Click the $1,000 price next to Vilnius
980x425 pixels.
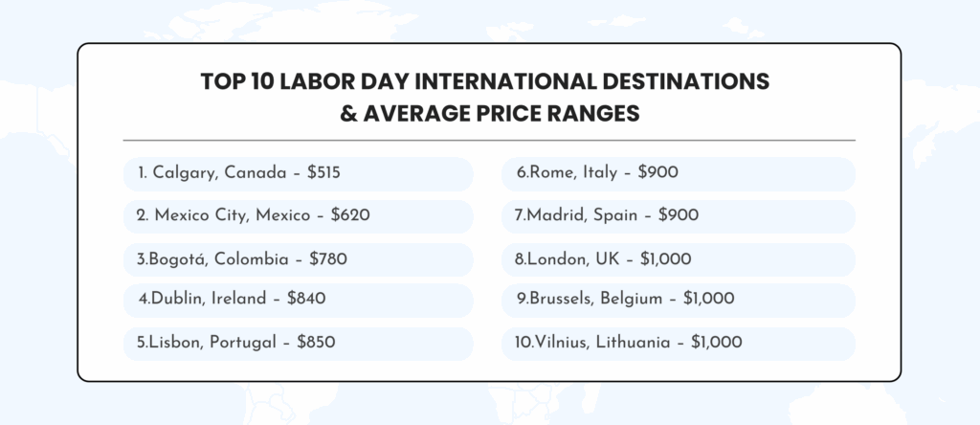716,343
